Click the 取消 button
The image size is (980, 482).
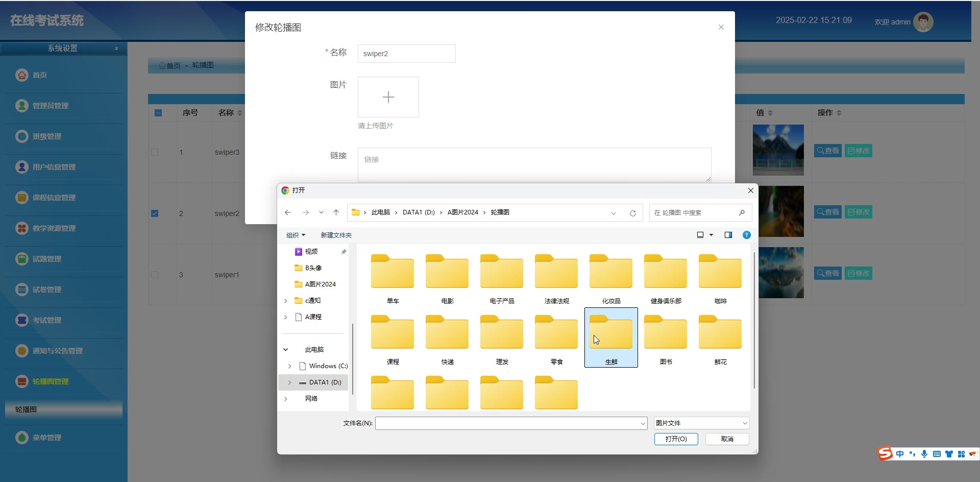tap(727, 439)
